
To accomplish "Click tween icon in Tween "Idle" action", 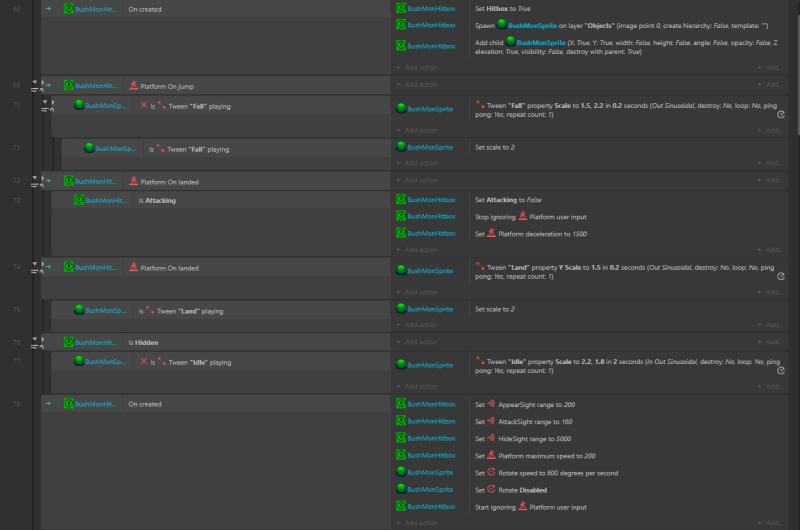I will 480,361.
